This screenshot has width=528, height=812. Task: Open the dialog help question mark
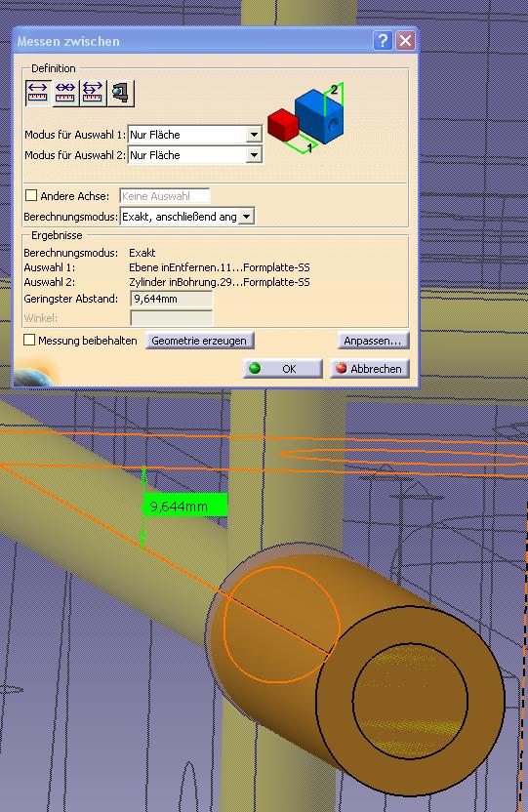383,41
